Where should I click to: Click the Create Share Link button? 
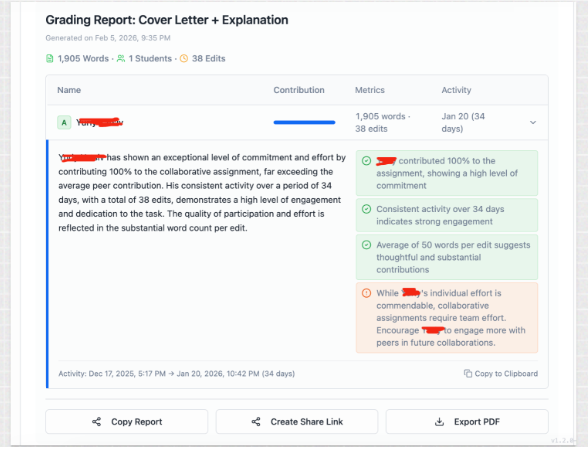[x=297, y=421]
